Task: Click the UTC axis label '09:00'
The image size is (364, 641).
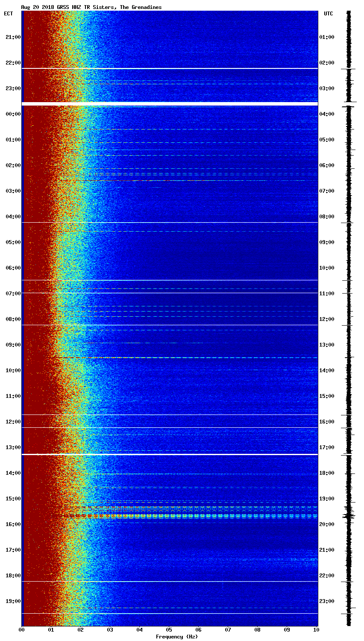Action: (x=327, y=242)
